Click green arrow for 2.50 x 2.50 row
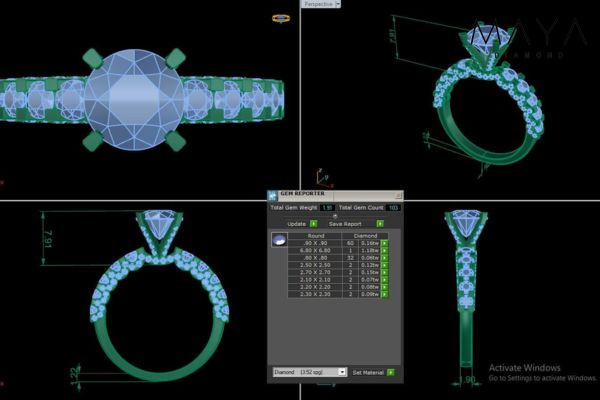Viewport: 600px width, 400px height. [384, 265]
